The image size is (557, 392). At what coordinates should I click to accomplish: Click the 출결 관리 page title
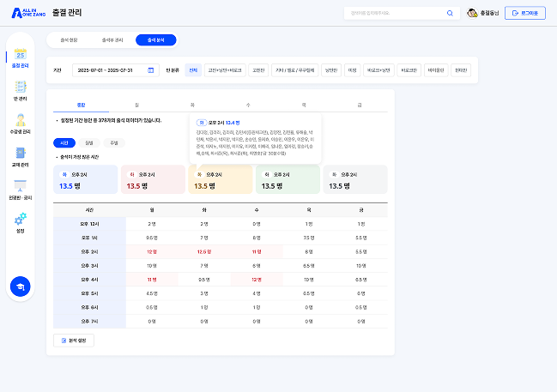(67, 13)
